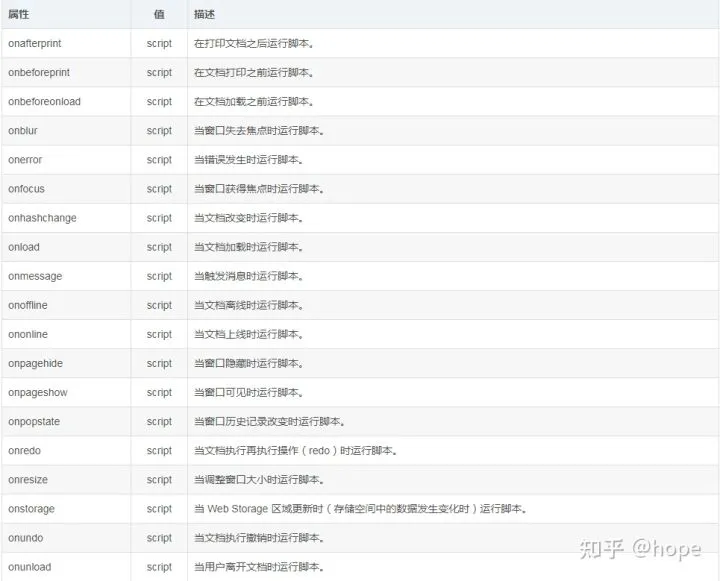The height and width of the screenshot is (581, 720).
Task: Click the onblur row name
Action: click(23, 131)
